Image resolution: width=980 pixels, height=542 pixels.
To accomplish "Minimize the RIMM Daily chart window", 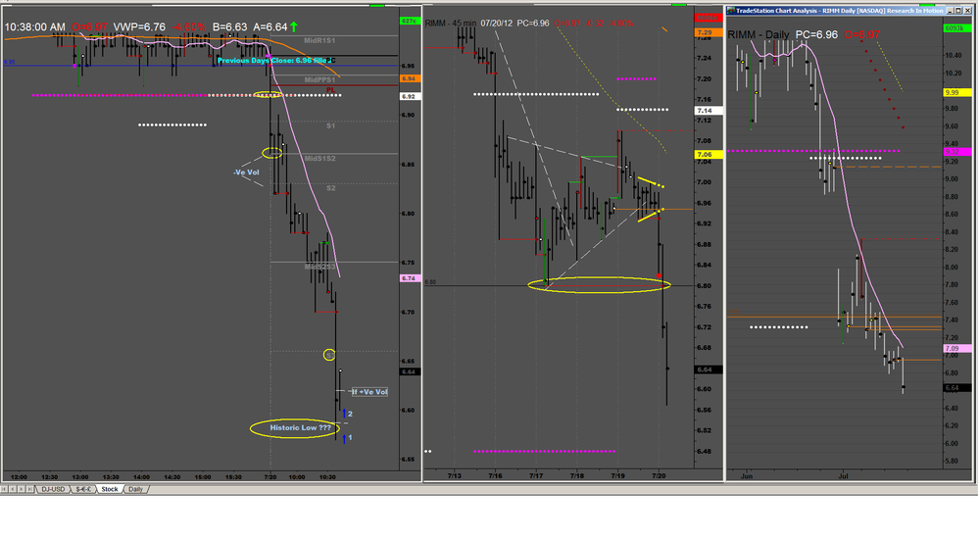I will click(x=950, y=11).
